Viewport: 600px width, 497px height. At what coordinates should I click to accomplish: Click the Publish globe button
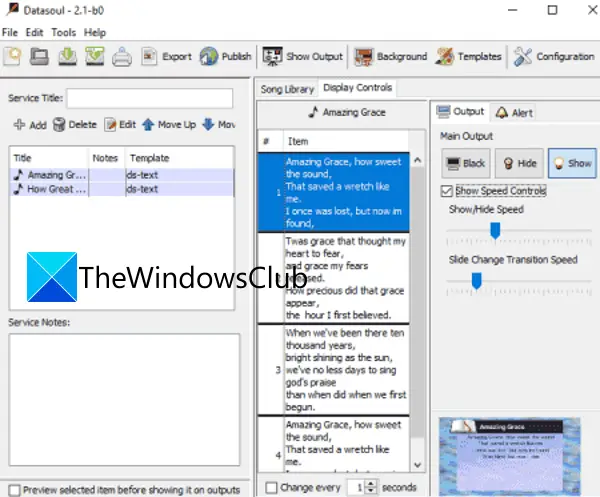click(x=225, y=57)
